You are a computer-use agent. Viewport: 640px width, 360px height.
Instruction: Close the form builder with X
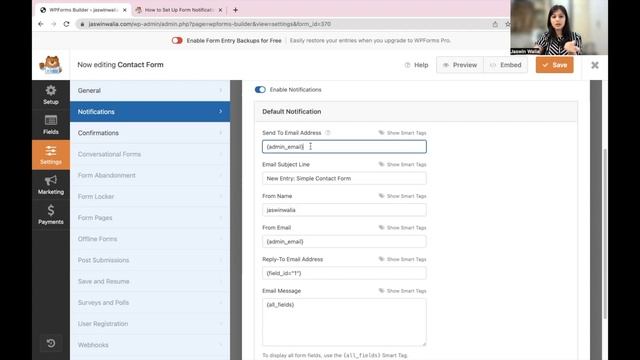(595, 65)
